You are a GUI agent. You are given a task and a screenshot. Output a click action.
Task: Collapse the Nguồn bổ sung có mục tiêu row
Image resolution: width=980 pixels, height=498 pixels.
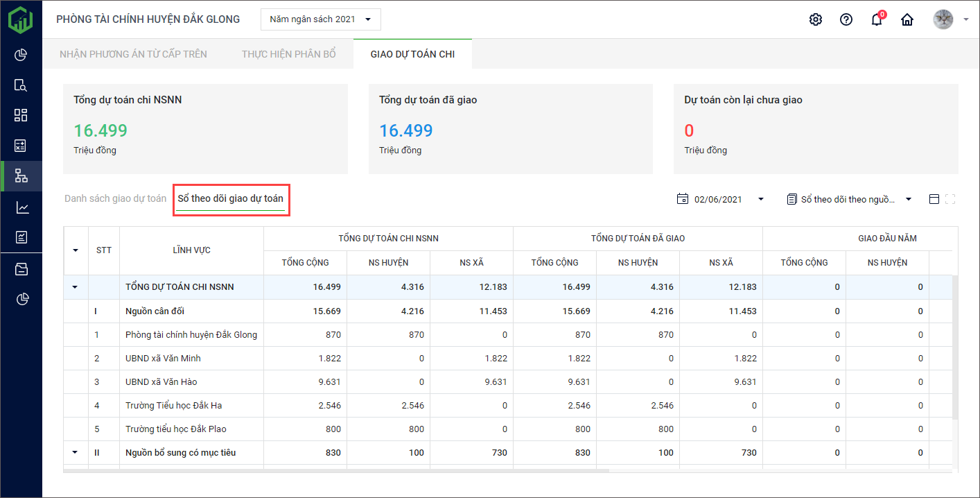(75, 453)
